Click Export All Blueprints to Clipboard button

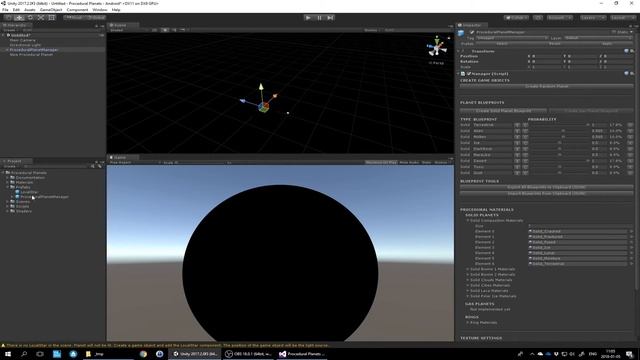pos(547,187)
